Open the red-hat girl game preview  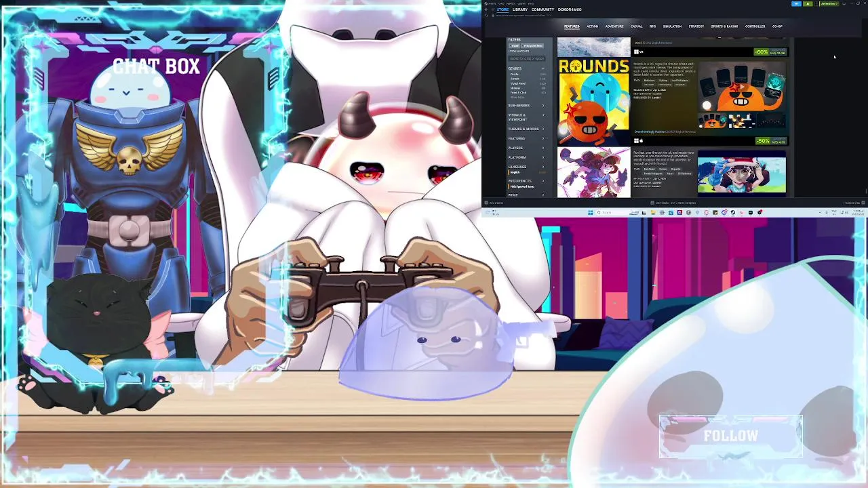pyautogui.click(x=742, y=173)
